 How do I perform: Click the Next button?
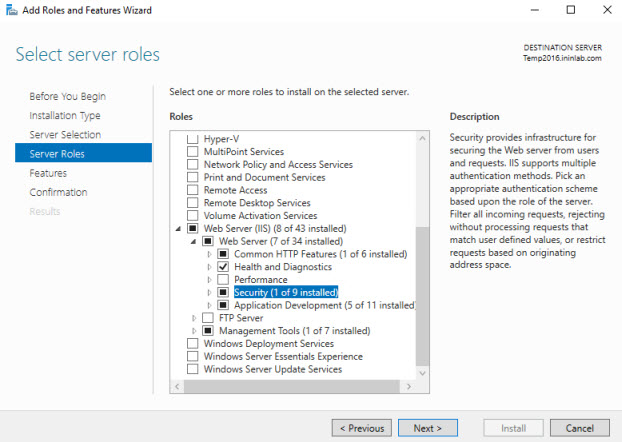[x=428, y=428]
